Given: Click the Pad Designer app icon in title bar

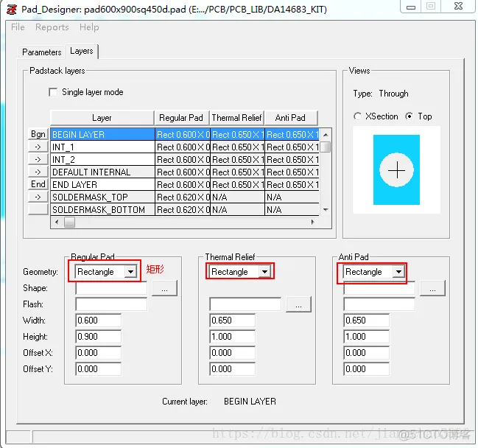Looking at the screenshot, I should point(12,10).
